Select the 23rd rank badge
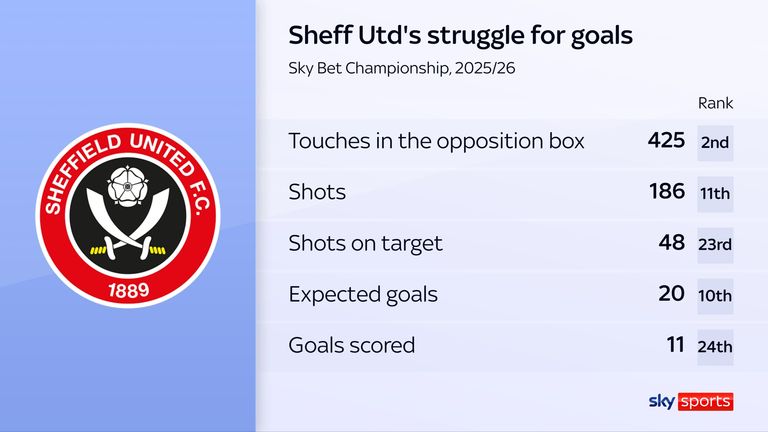Image resolution: width=768 pixels, height=432 pixels. point(715,244)
